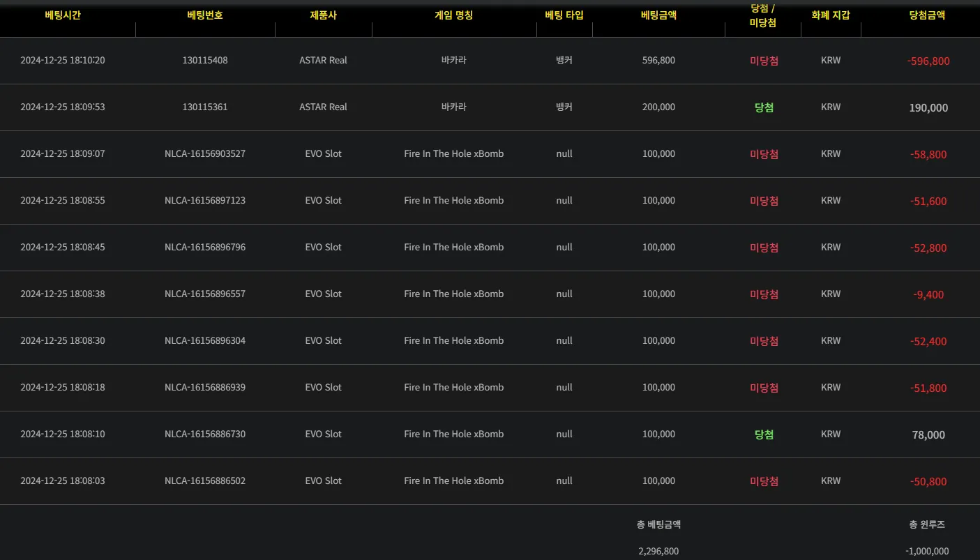Click the 596,800 bet amount cell
This screenshot has width=980, height=560.
click(x=658, y=61)
